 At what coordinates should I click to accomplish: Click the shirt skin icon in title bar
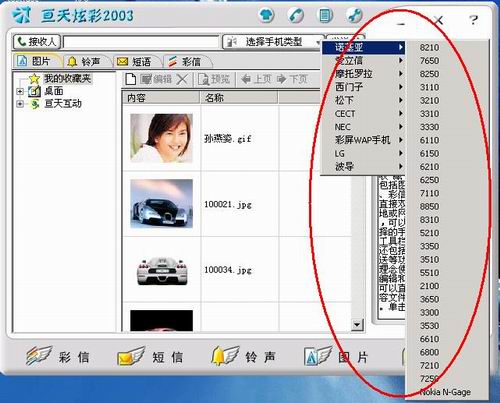(x=266, y=15)
